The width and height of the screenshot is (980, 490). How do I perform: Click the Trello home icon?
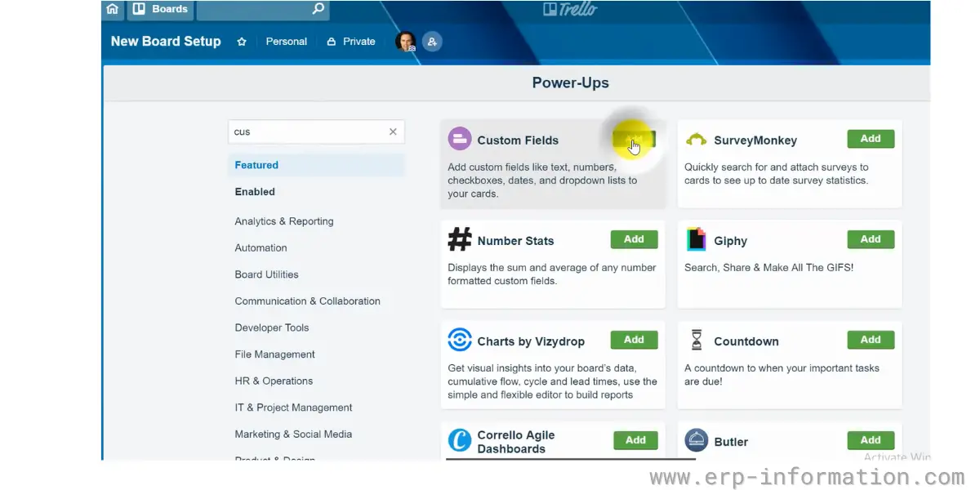click(x=113, y=9)
